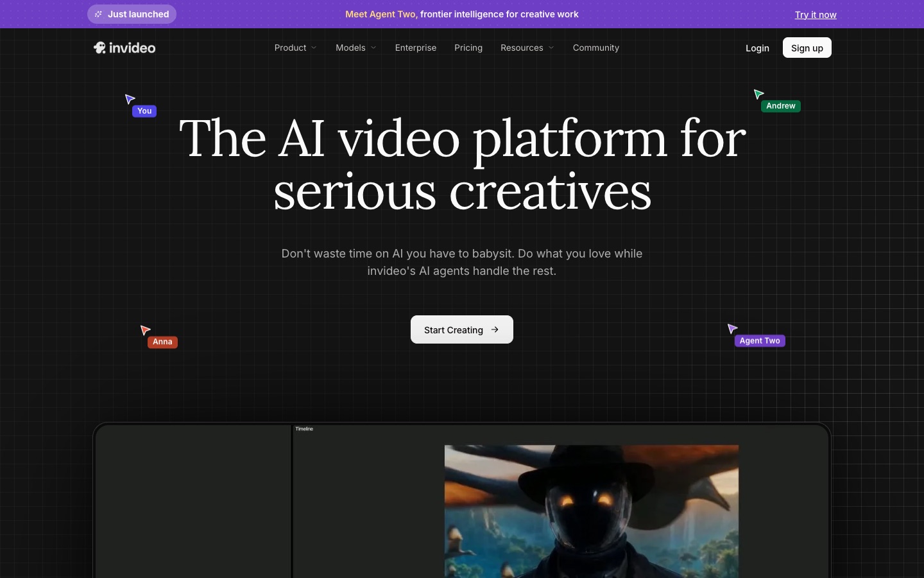Open the Pricing menu item

(468, 48)
